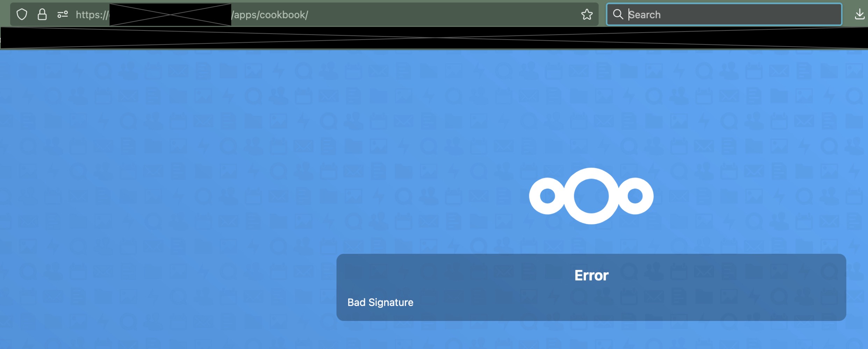The image size is (868, 349).
Task: Toggle site permissions from the address bar
Action: (63, 14)
